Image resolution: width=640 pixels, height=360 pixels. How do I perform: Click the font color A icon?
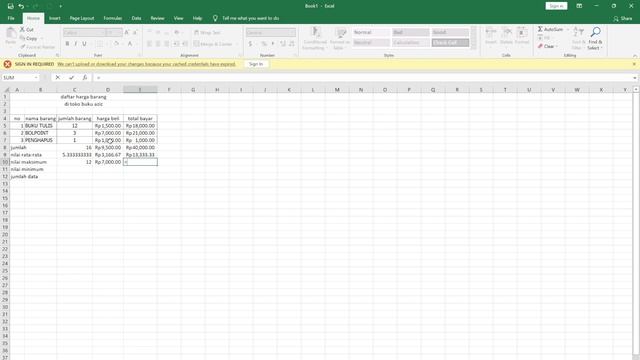pyautogui.click(x=130, y=44)
